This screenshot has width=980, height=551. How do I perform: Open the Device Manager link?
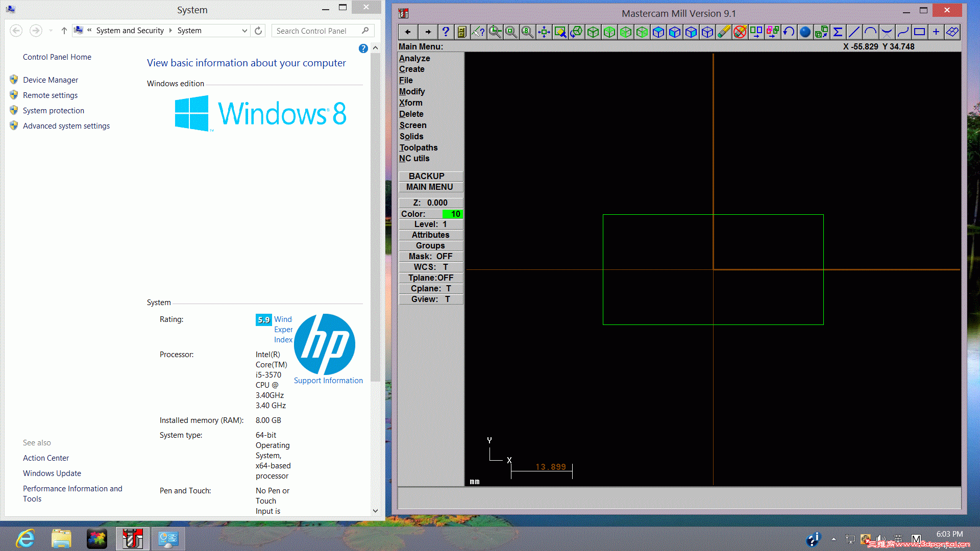[x=50, y=80]
